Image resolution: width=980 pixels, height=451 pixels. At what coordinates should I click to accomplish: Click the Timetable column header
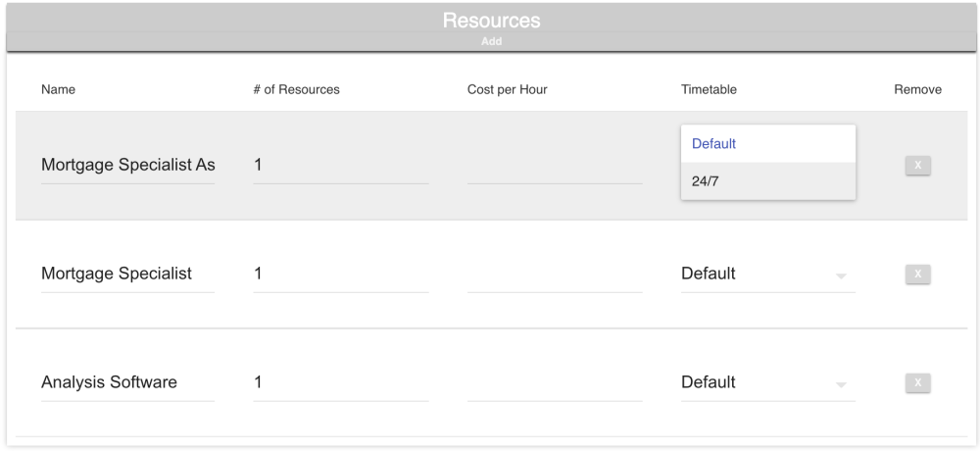point(709,90)
